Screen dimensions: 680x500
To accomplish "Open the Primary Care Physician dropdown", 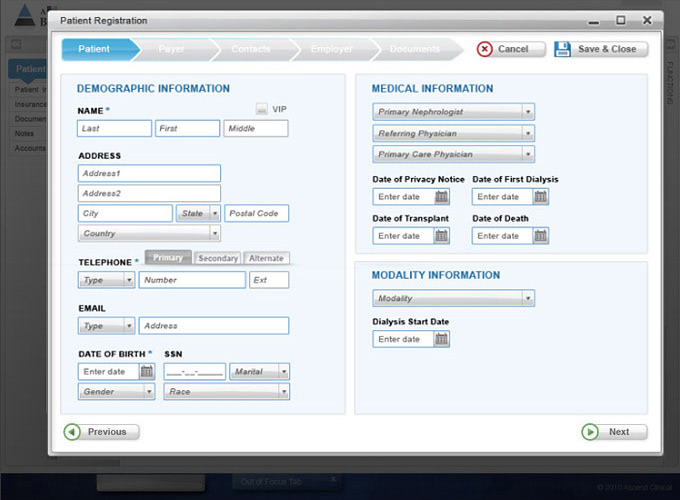I will pyautogui.click(x=454, y=154).
